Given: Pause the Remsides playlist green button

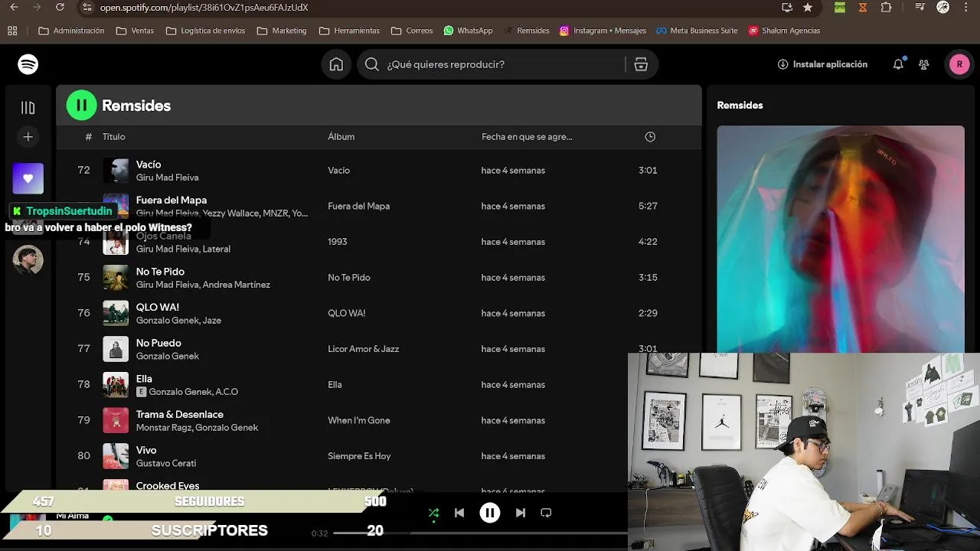Looking at the screenshot, I should (x=82, y=106).
